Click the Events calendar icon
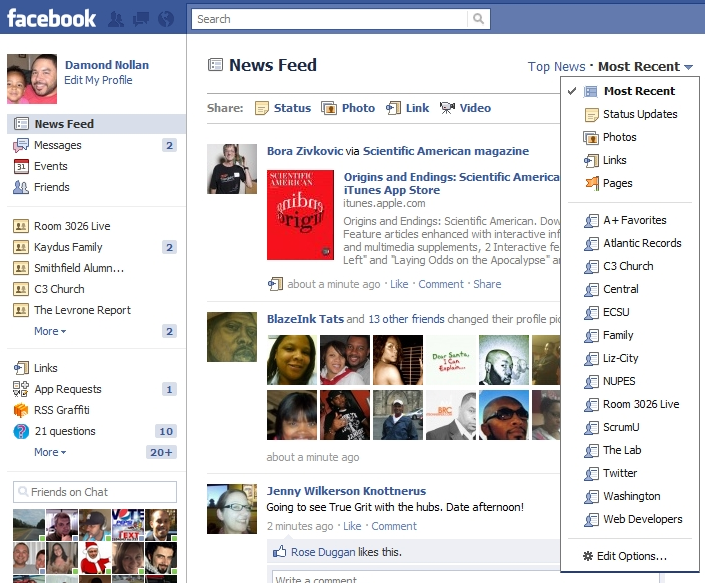 pos(21,166)
